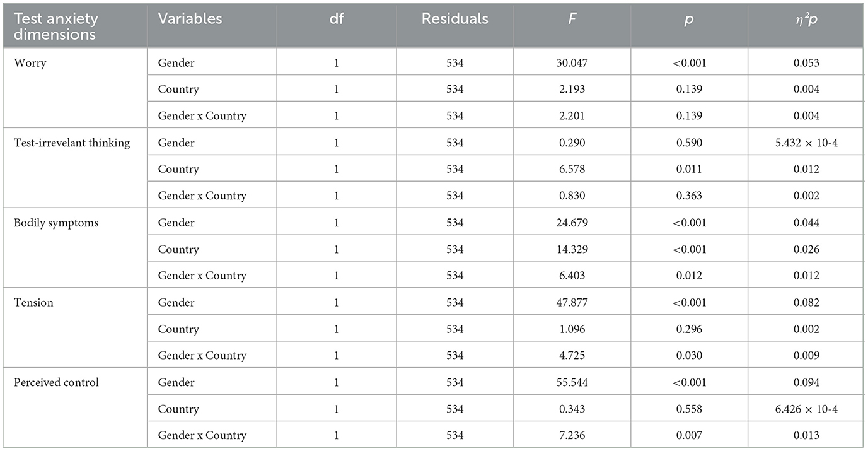Select the F value 6.578 cell

571,169
